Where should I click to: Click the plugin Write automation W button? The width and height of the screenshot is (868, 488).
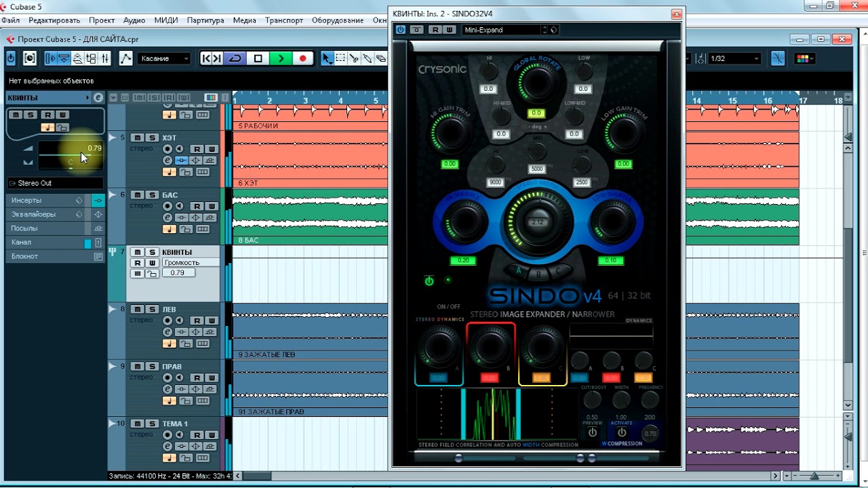click(x=449, y=30)
